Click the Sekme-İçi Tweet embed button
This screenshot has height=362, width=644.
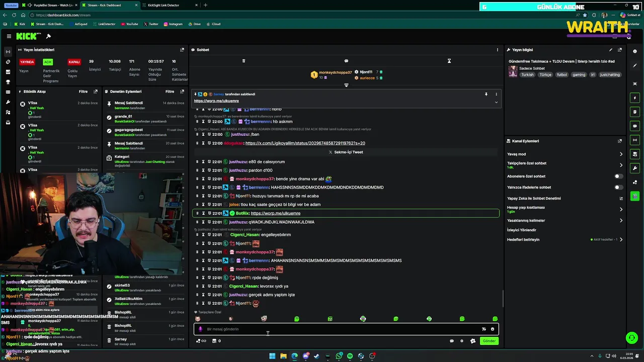[x=346, y=152]
